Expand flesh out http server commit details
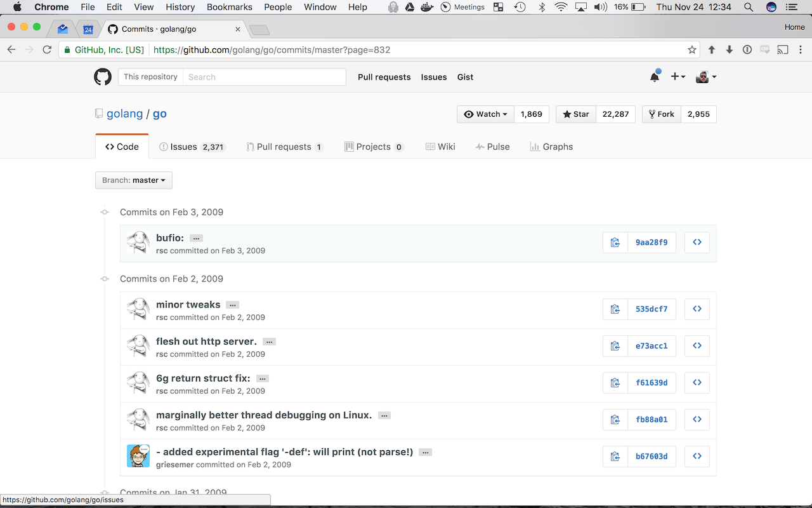The height and width of the screenshot is (508, 812). [x=269, y=342]
